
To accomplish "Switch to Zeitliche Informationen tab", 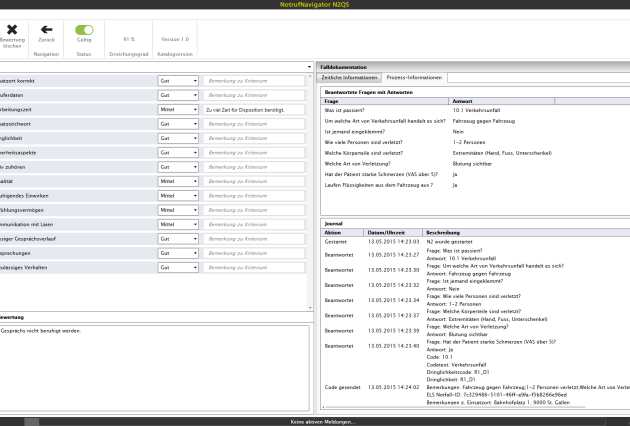I will click(x=349, y=78).
